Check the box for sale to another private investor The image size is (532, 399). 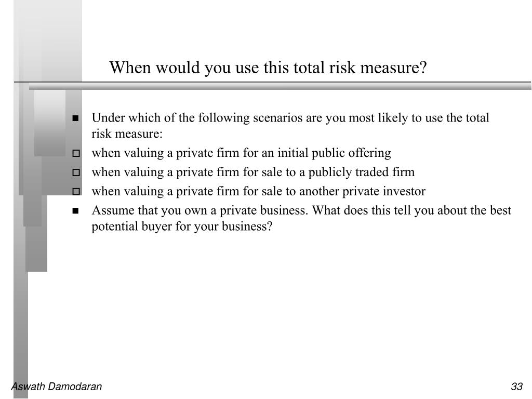click(76, 192)
